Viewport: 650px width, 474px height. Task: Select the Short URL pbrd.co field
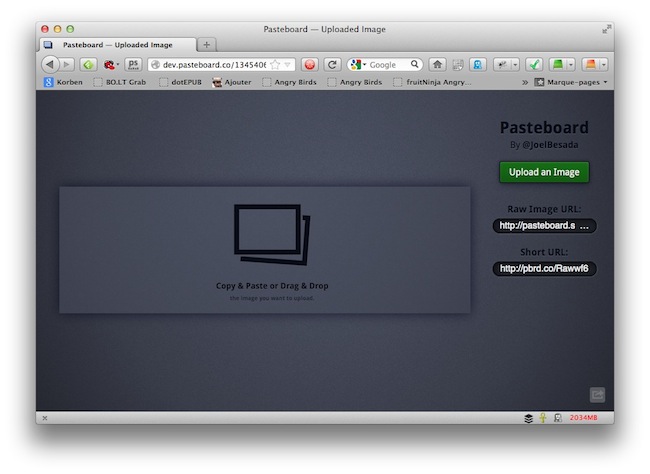(x=544, y=268)
